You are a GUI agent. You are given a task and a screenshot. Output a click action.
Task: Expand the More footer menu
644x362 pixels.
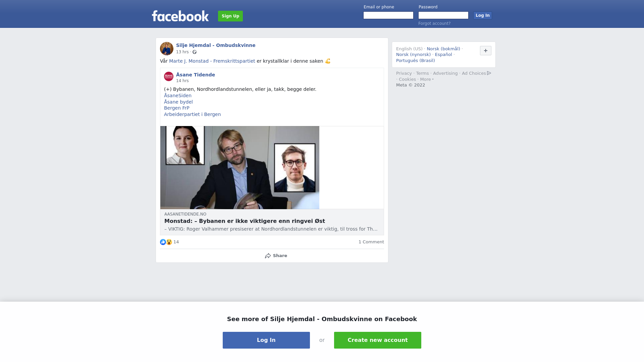(427, 79)
